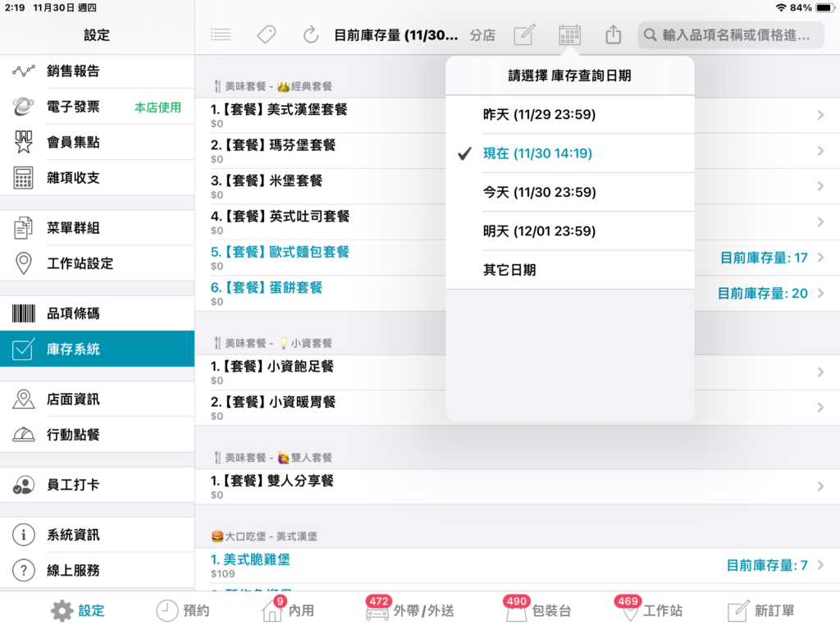
Task: Switch to the 包裝台 tab
Action: point(537,610)
